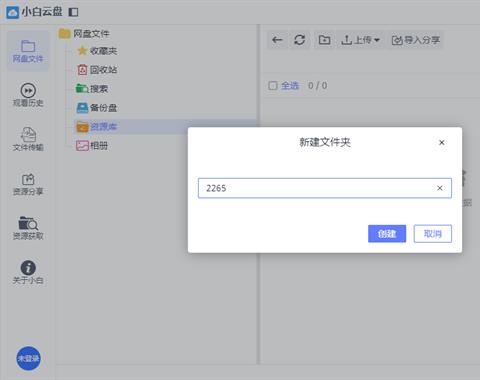The height and width of the screenshot is (380, 480).
Task: Open 资源分享 in the sidebar
Action: coord(28,184)
